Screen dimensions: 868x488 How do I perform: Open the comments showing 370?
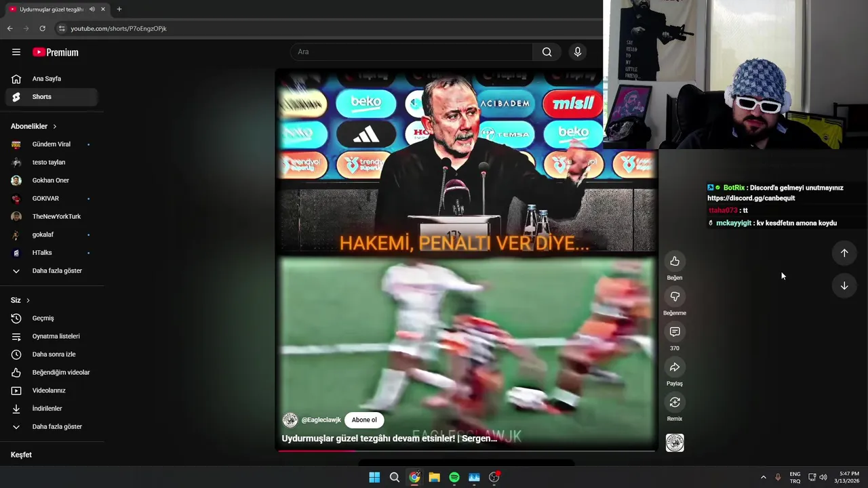click(675, 332)
